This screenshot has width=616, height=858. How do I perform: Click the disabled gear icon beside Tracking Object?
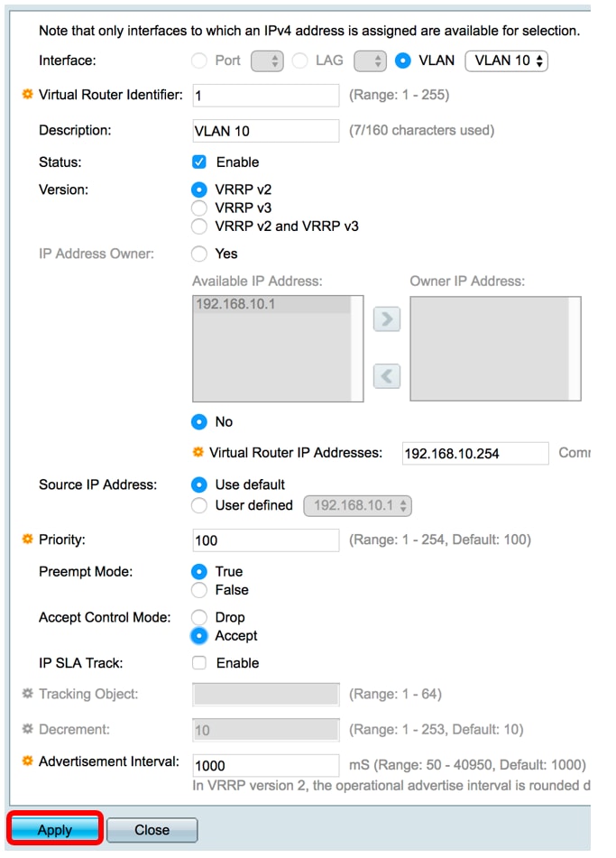pyautogui.click(x=26, y=694)
